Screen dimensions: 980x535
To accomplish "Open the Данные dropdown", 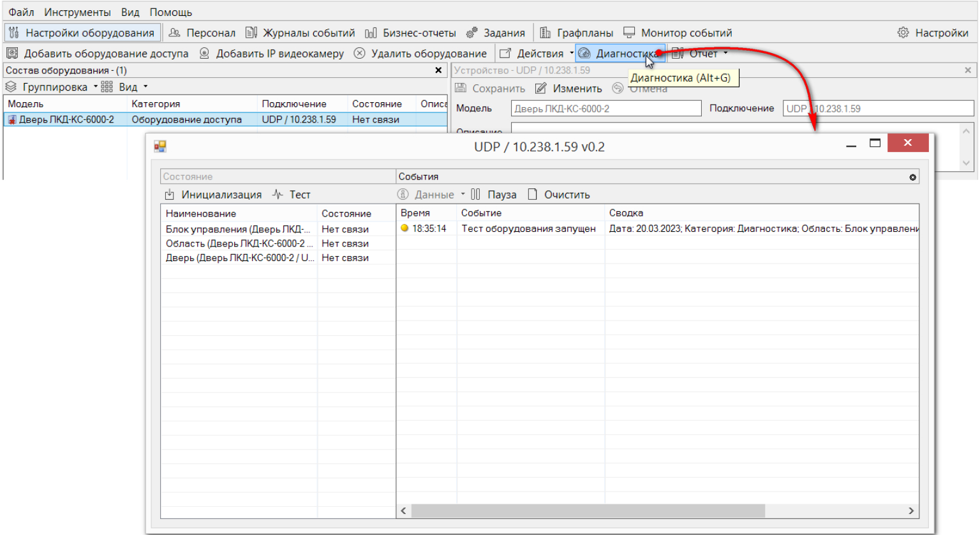I will pyautogui.click(x=431, y=195).
